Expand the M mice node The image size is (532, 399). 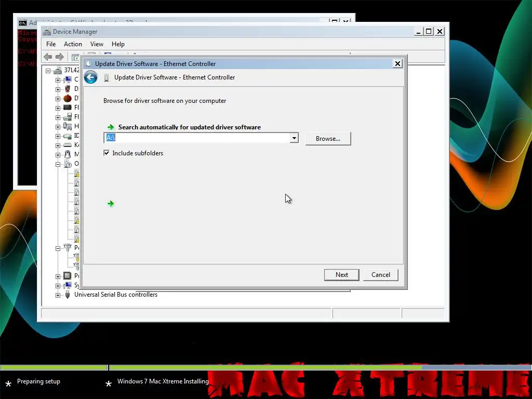[x=58, y=155]
